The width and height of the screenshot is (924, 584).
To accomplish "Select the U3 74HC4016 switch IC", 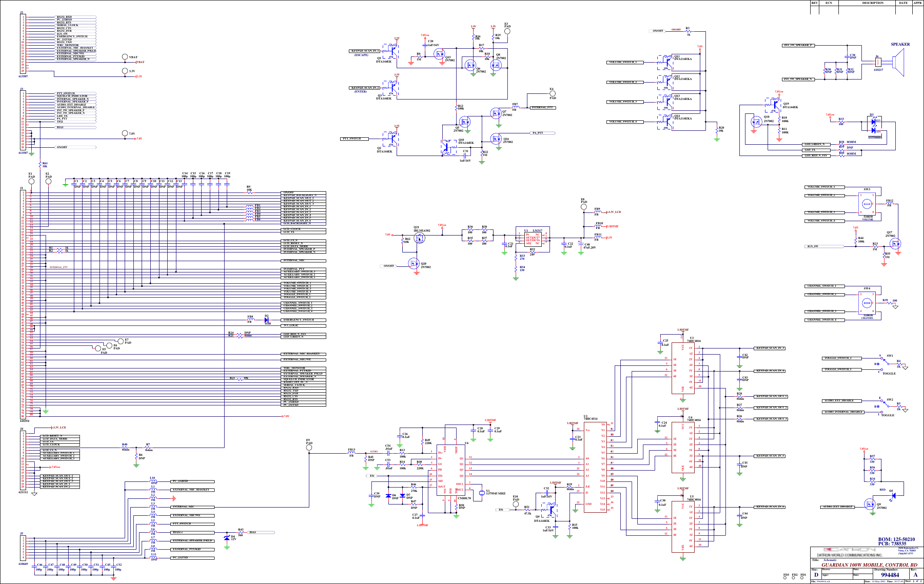I will coord(683,368).
